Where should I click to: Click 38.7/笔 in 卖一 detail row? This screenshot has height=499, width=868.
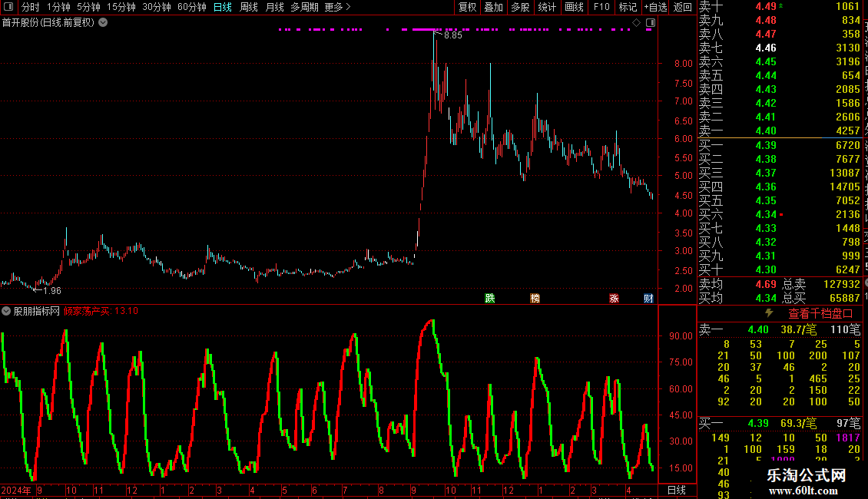[x=799, y=330]
